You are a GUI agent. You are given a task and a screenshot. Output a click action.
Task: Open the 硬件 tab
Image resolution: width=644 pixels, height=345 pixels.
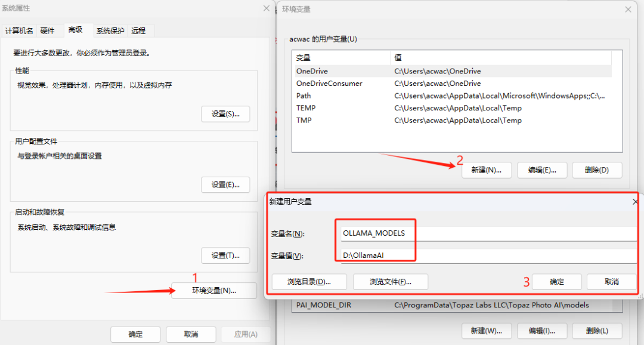pyautogui.click(x=47, y=30)
